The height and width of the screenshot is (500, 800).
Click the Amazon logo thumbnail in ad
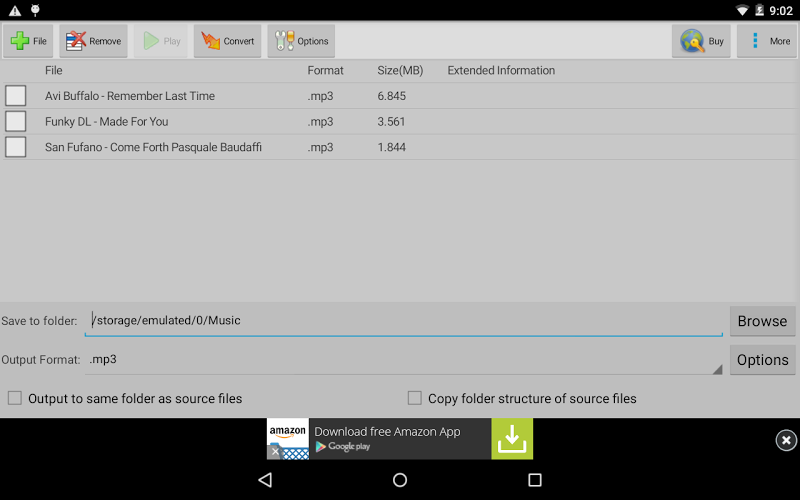(x=288, y=439)
